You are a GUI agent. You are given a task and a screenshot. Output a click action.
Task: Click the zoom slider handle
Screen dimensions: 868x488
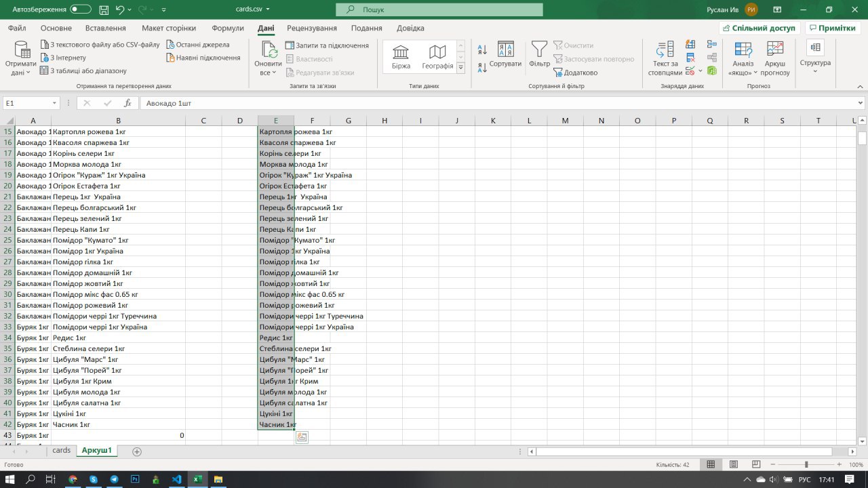(806, 464)
